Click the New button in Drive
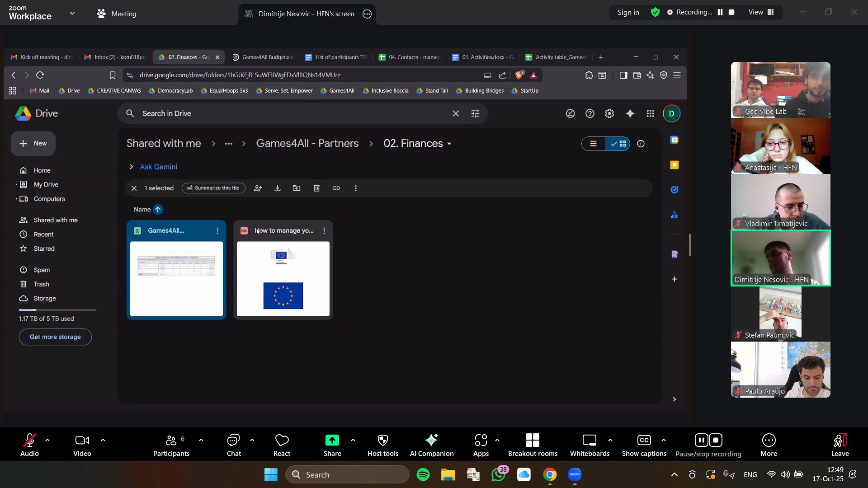This screenshot has width=868, height=488. (33, 144)
